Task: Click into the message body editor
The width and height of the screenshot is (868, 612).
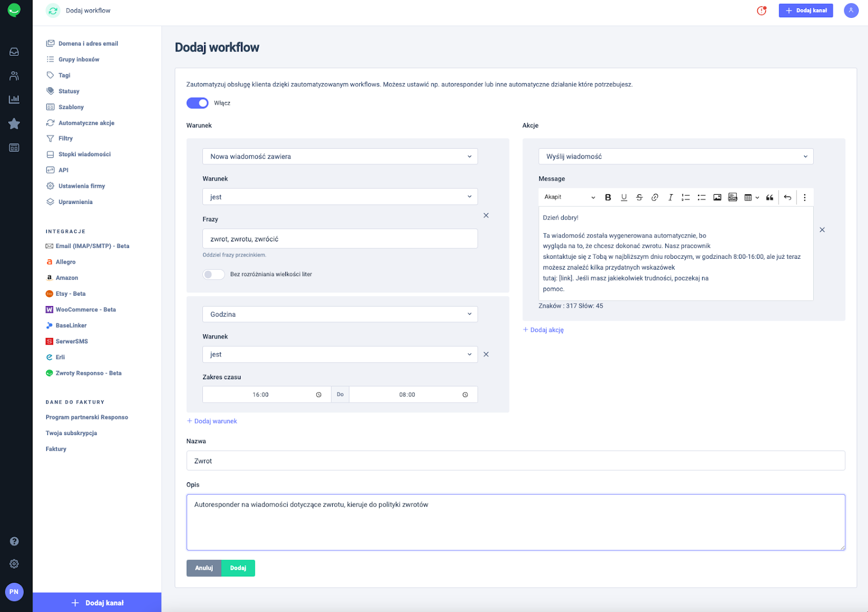Action: pyautogui.click(x=676, y=253)
